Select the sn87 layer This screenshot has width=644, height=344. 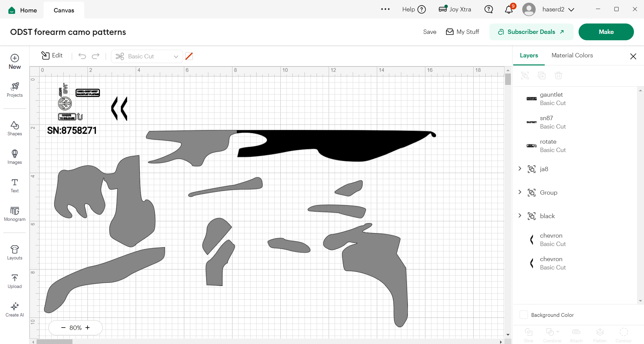575,122
